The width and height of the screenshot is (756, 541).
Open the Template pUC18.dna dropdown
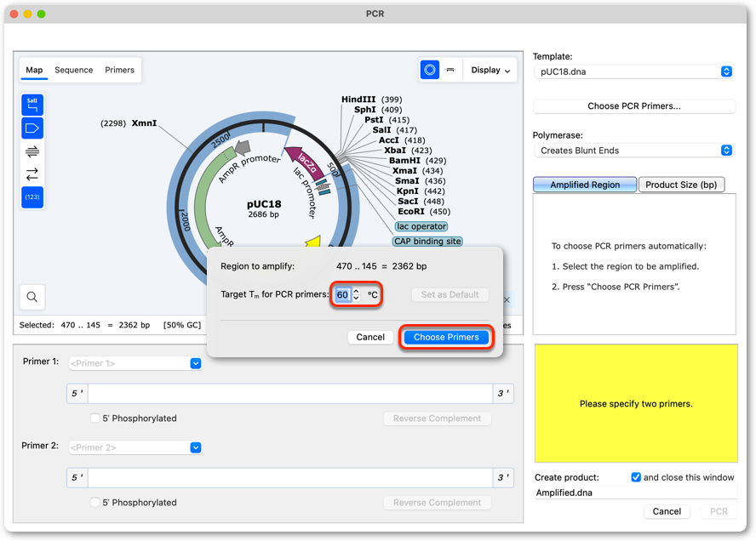633,71
